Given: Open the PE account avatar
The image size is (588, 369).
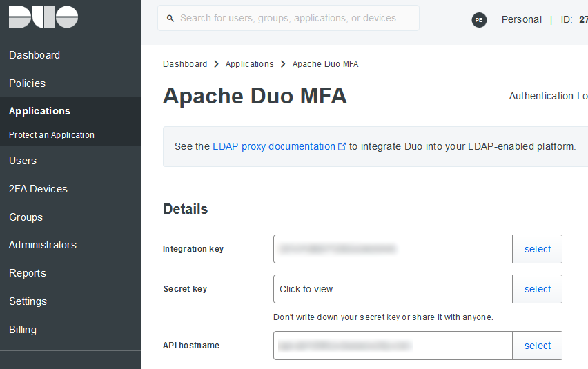Looking at the screenshot, I should [x=479, y=20].
